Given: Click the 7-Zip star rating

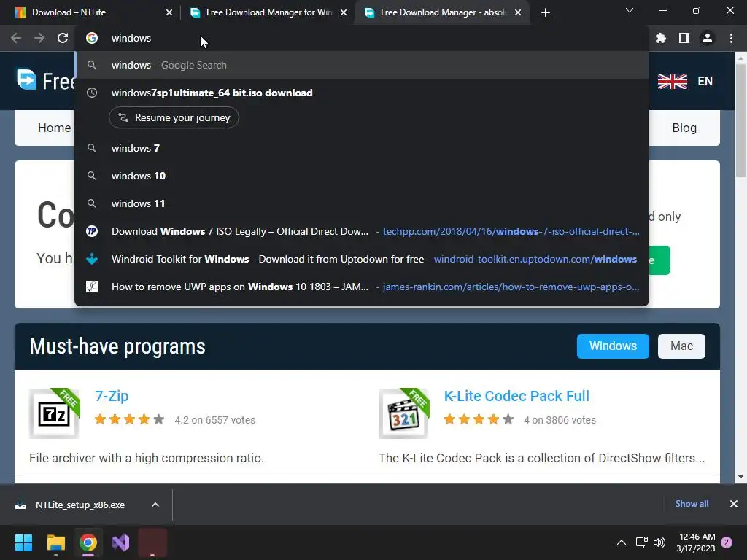Looking at the screenshot, I should [130, 419].
